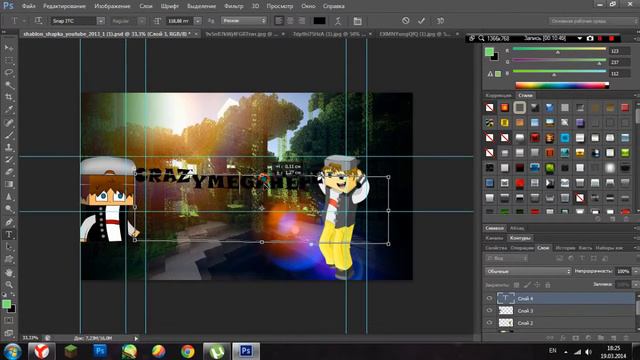This screenshot has width=640, height=360.
Task: Click the green foreground color in toolbox
Action: pyautogui.click(x=6, y=304)
